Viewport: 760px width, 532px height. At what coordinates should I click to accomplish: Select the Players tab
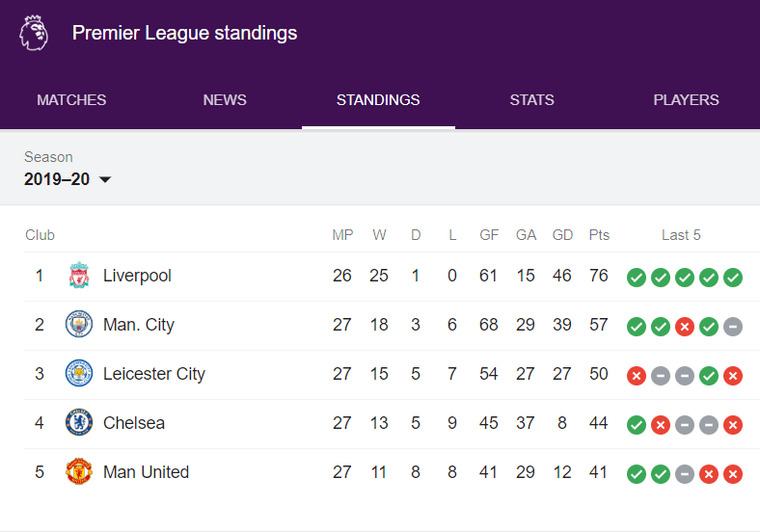[686, 100]
